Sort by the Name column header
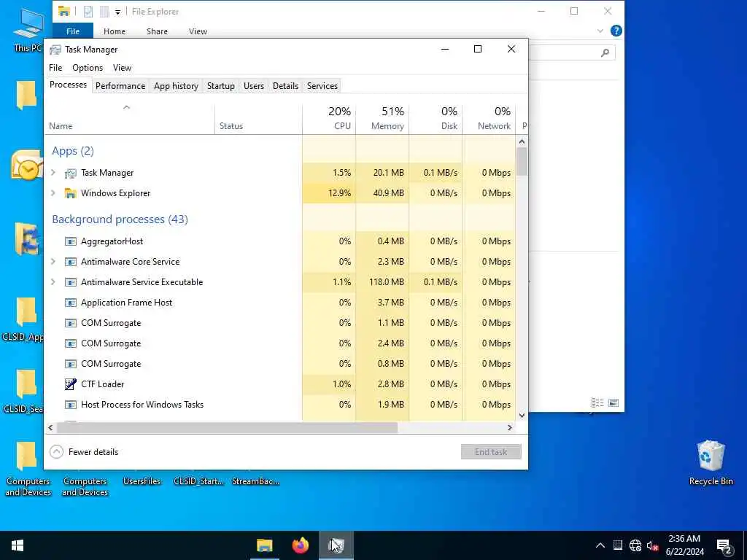Screen dimensions: 747x560 (130, 119)
